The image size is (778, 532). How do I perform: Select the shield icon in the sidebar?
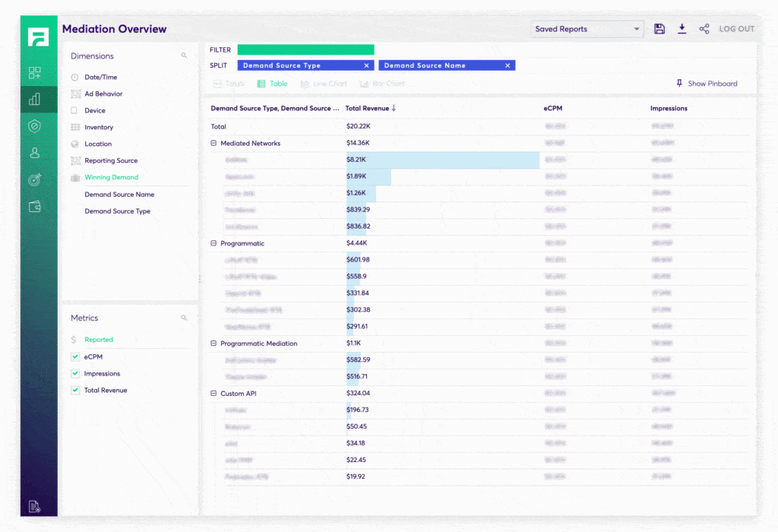click(34, 126)
